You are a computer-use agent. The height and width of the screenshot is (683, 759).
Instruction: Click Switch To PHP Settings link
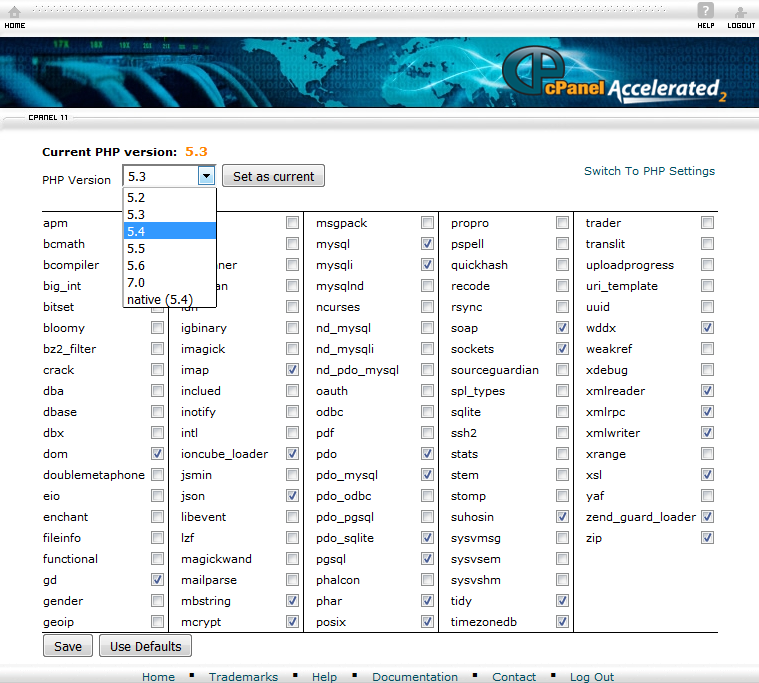[649, 171]
